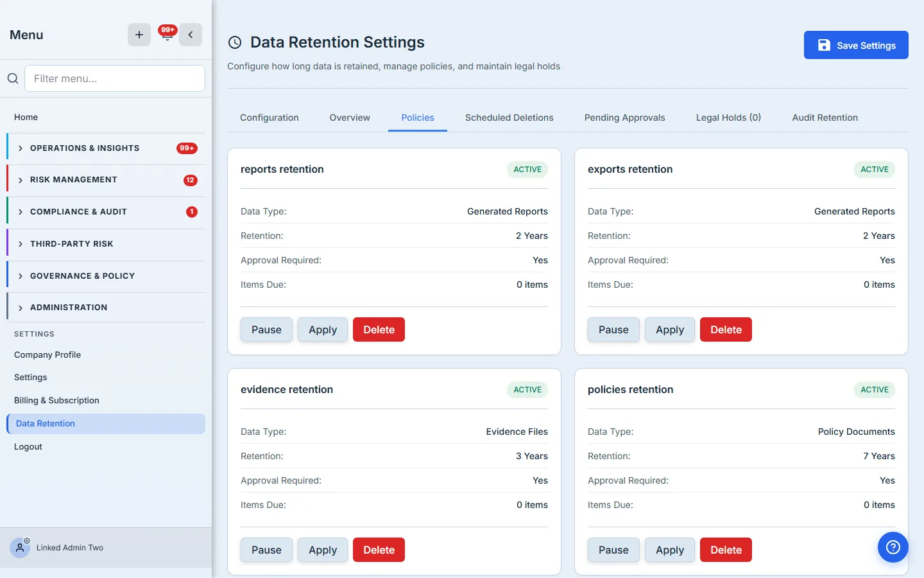
Task: Click the ACTIVE badge on exports retention
Action: 875,170
